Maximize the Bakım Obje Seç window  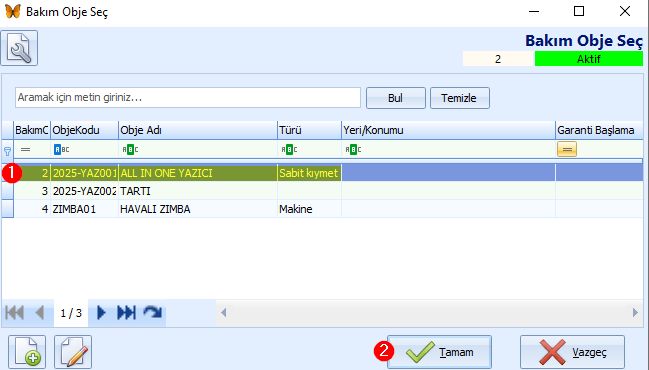coord(579,12)
